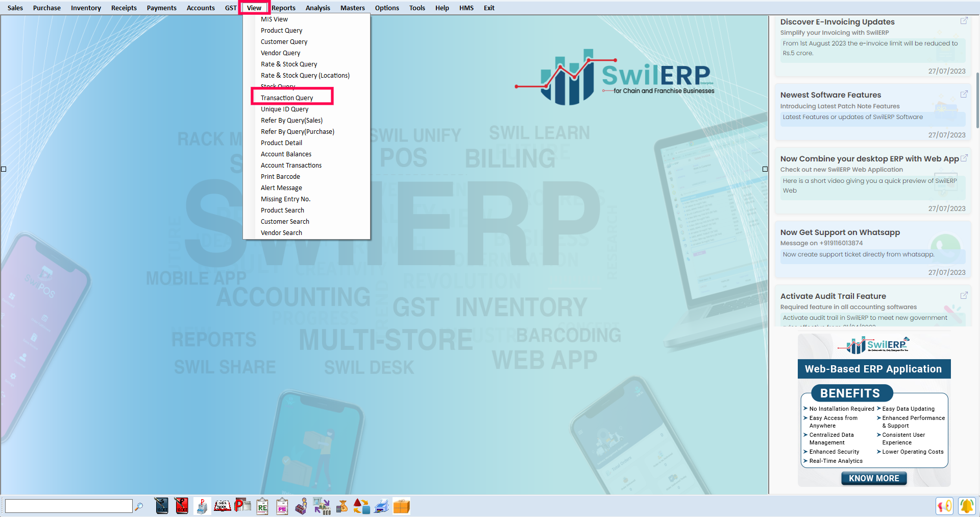Open the Purchase menu

(47, 8)
